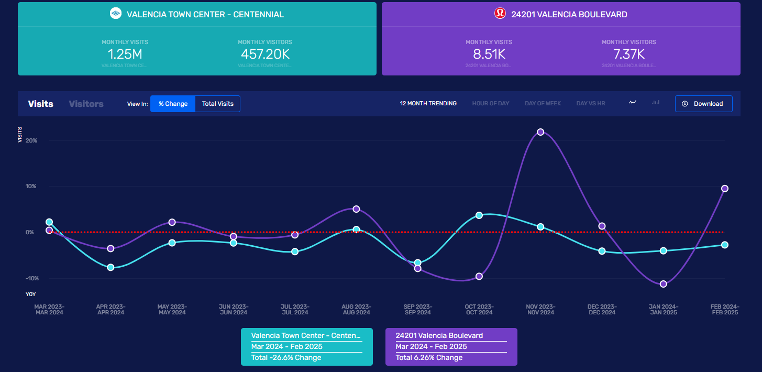Click the Download button

(x=704, y=104)
